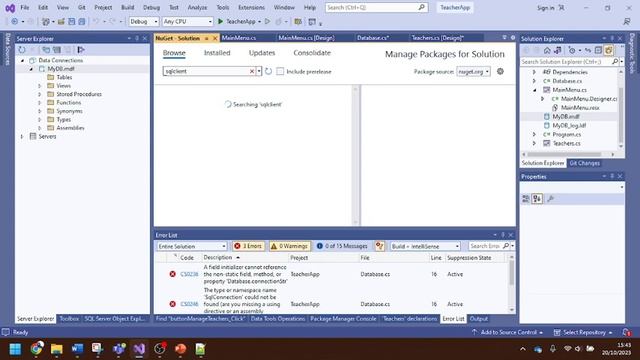Clear the sqlclient search text with the X
The width and height of the screenshot is (640, 360).
pos(252,71)
